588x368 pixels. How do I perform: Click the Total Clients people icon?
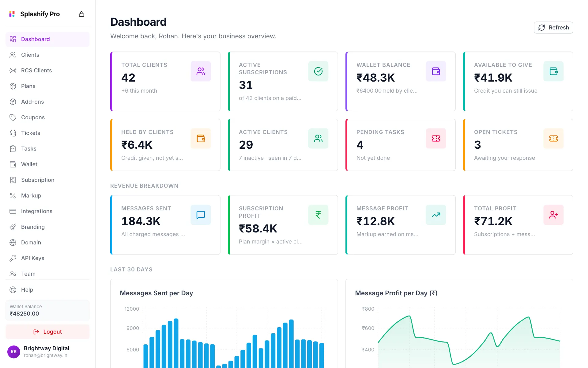(201, 71)
